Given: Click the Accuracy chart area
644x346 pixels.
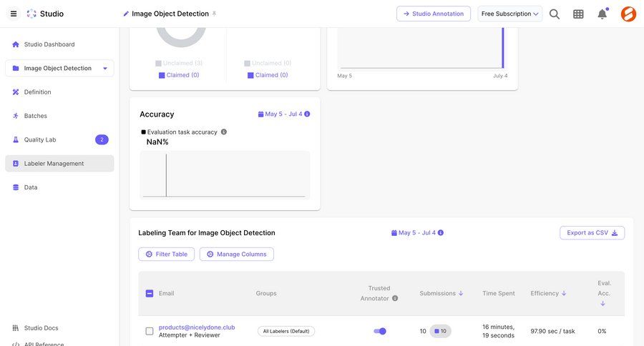Looking at the screenshot, I should tap(225, 175).
